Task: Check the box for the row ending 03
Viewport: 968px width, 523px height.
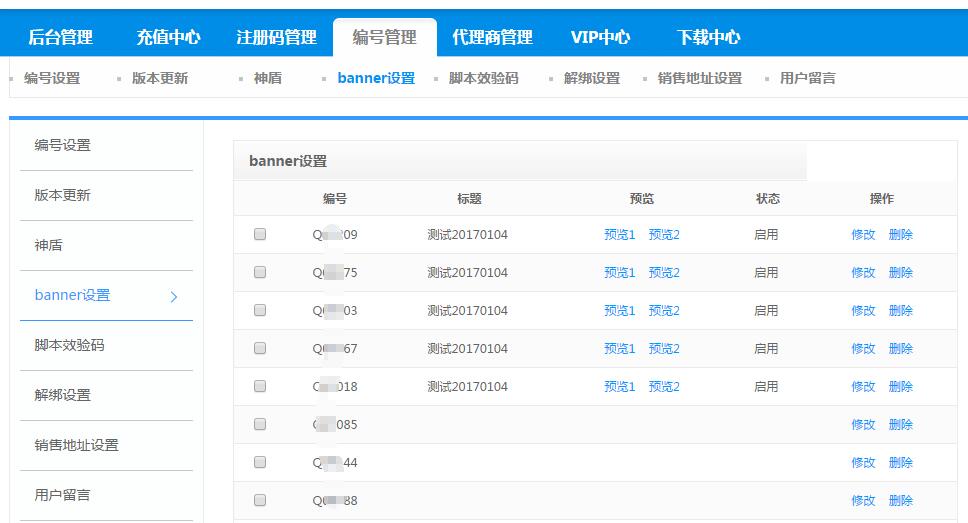Action: (x=260, y=310)
